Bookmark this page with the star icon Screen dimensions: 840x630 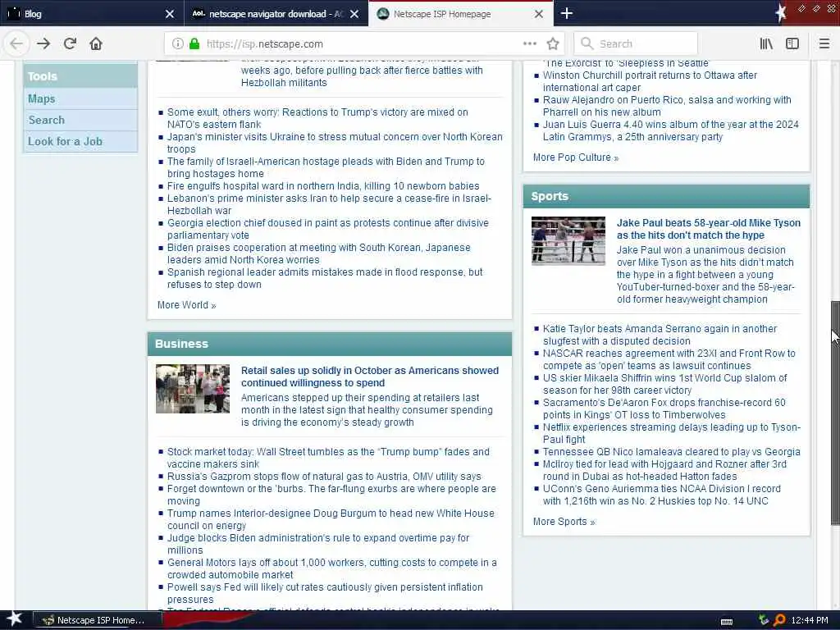click(553, 44)
